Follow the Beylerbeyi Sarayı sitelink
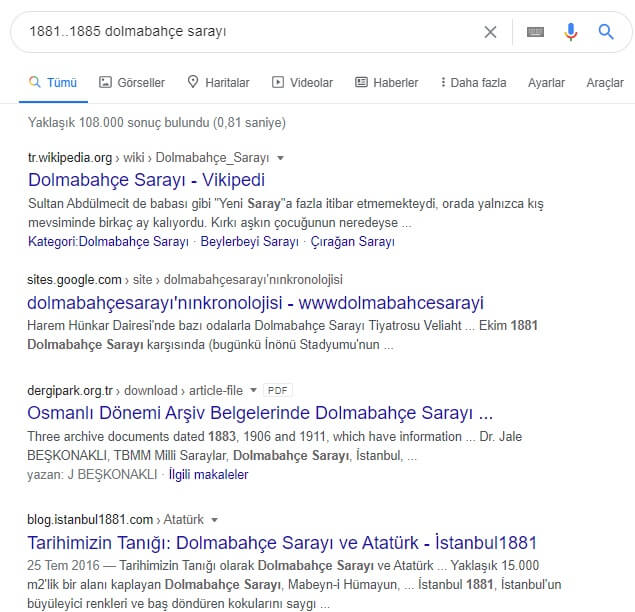The height and width of the screenshot is (612, 635). [x=249, y=241]
